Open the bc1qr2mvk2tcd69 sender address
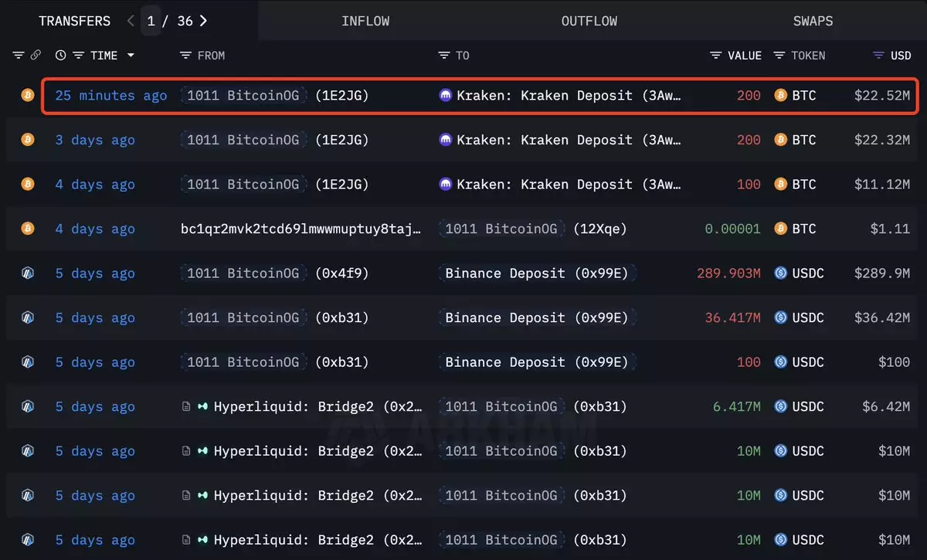 (x=301, y=229)
